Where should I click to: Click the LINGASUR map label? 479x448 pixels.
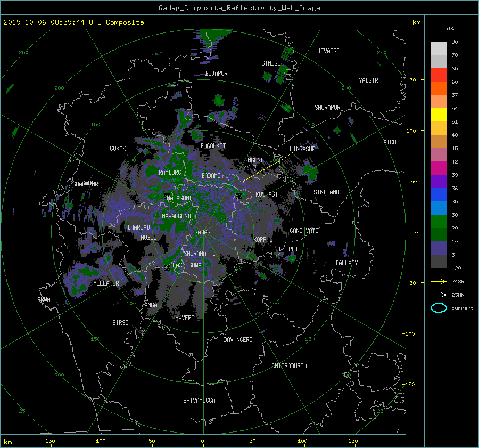point(302,149)
